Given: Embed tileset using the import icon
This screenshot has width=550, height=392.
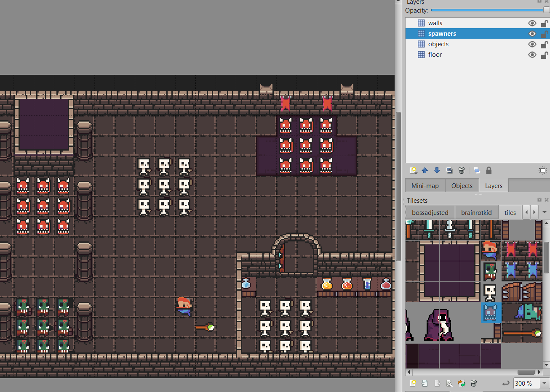Looking at the screenshot, I should click(x=425, y=383).
